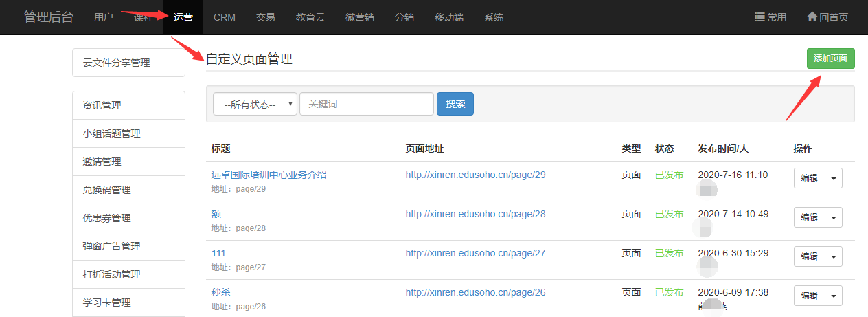Open the action caret for page/27 row

834,256
